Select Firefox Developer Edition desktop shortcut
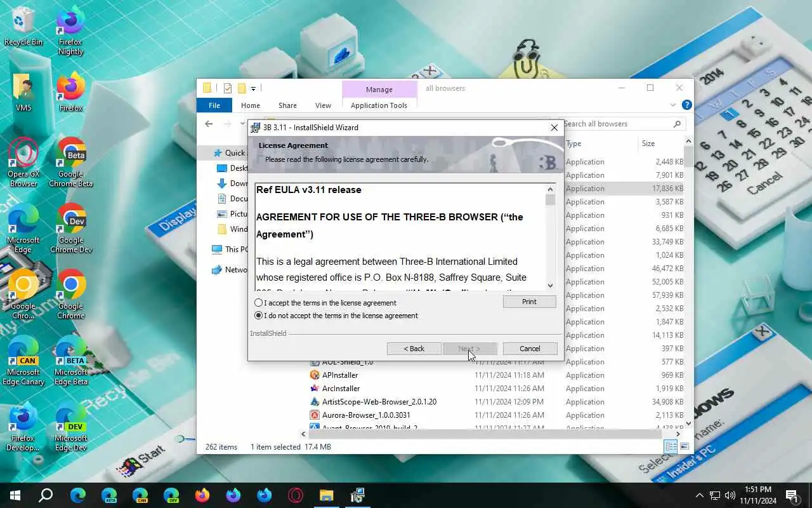 [x=23, y=427]
